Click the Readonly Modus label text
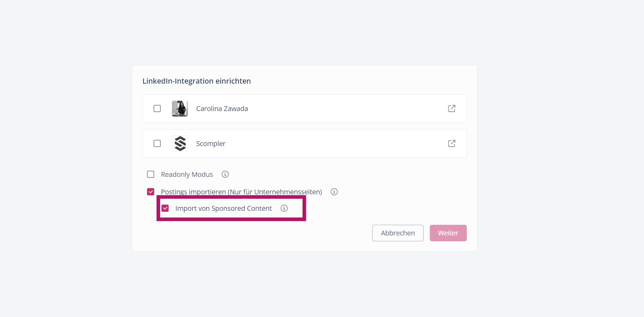644x317 pixels. point(187,174)
